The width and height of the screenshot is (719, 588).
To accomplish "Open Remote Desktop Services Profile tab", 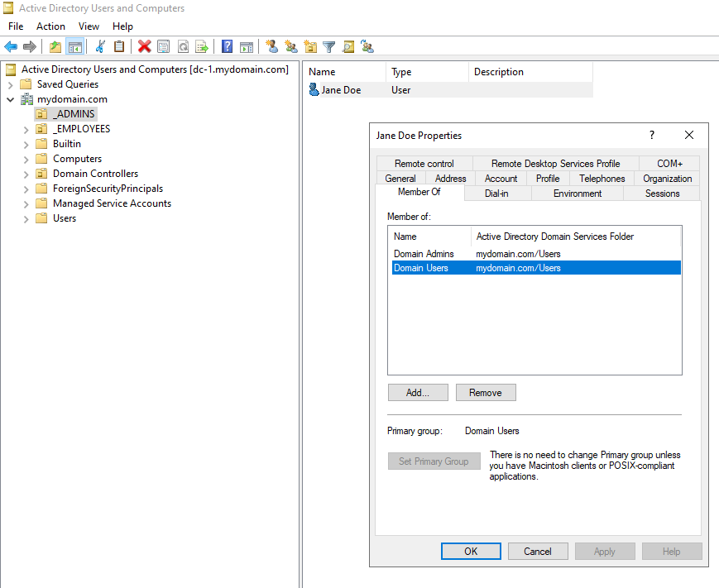I will (555, 164).
